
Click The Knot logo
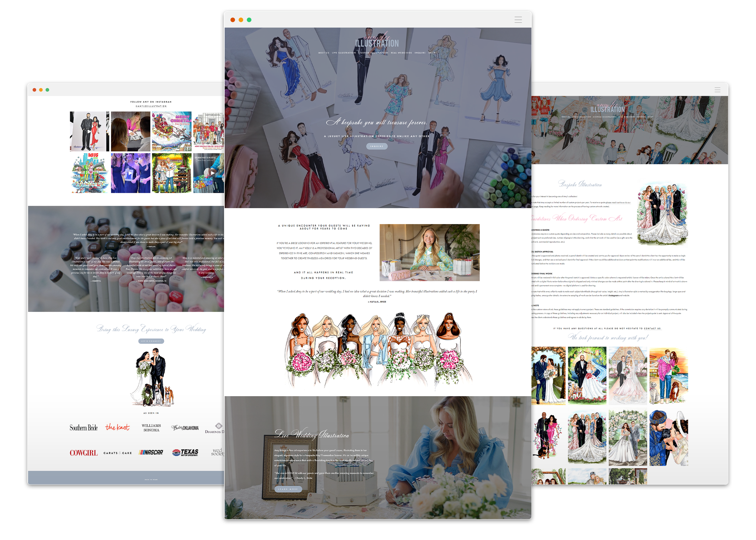[117, 427]
